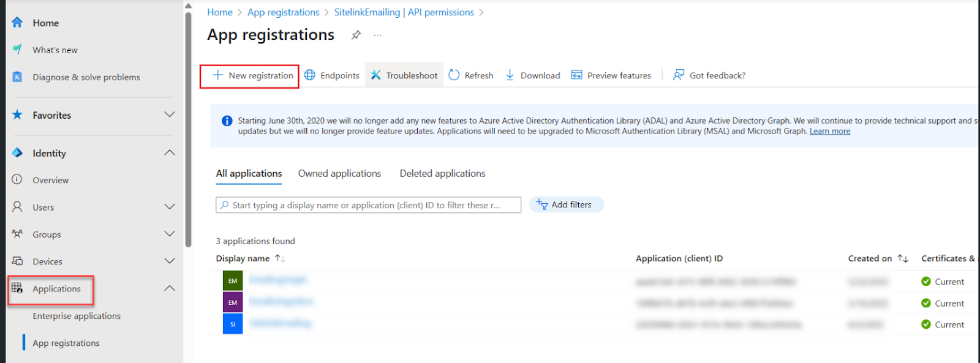980x363 pixels.
Task: Open SitelinkEmailing API permissions breadcrumb
Action: (404, 12)
